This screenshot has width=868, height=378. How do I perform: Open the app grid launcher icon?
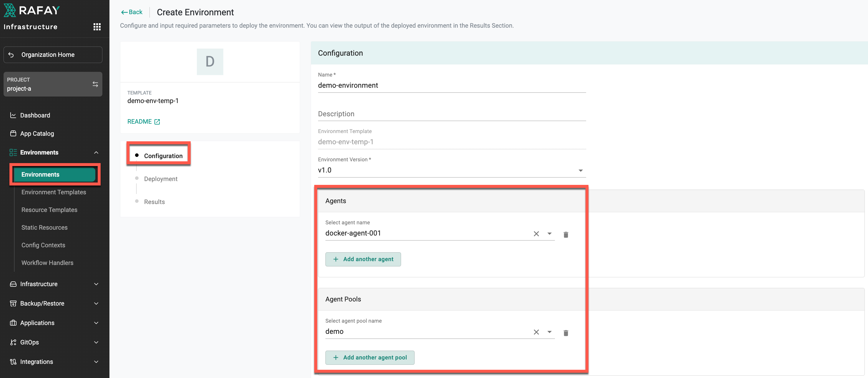pos(97,27)
